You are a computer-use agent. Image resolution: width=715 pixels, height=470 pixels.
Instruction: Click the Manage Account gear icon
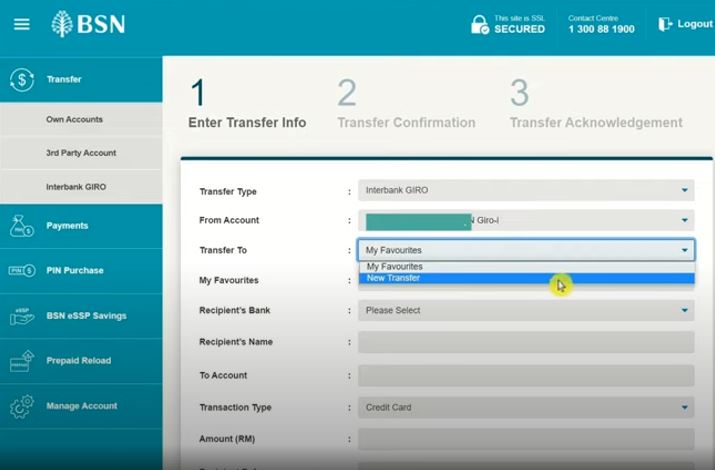click(22, 407)
